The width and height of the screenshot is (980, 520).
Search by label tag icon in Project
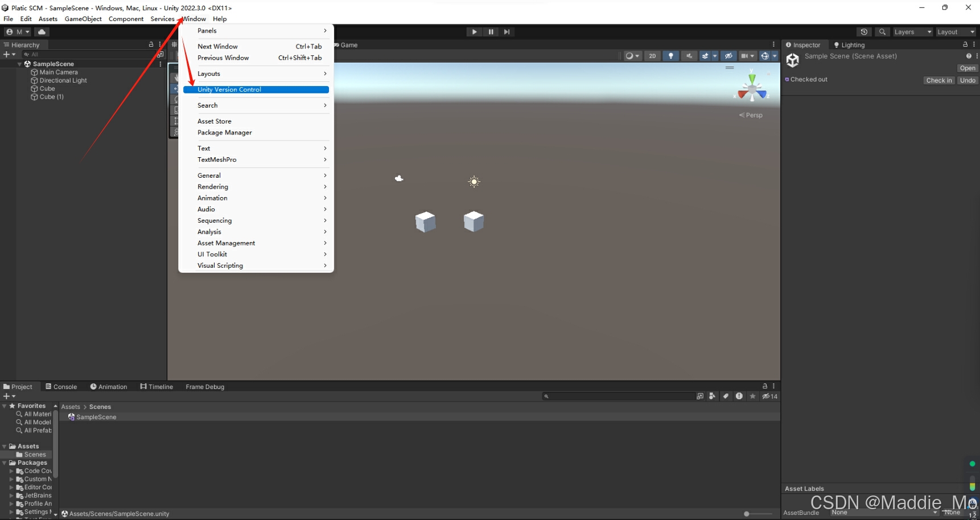(726, 396)
